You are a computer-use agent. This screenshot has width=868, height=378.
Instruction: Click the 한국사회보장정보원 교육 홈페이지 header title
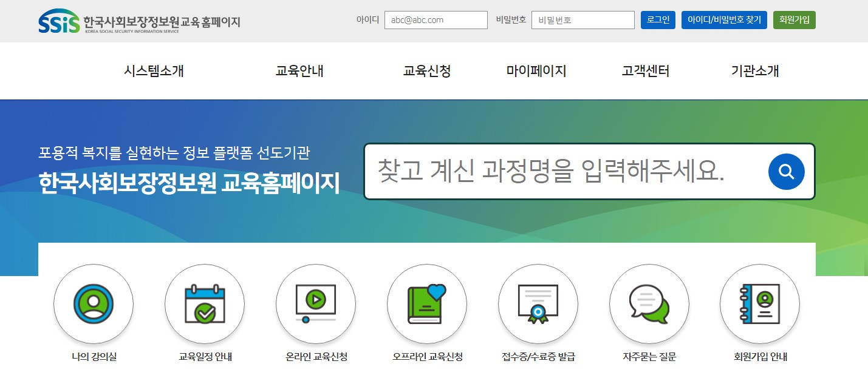tap(162, 22)
